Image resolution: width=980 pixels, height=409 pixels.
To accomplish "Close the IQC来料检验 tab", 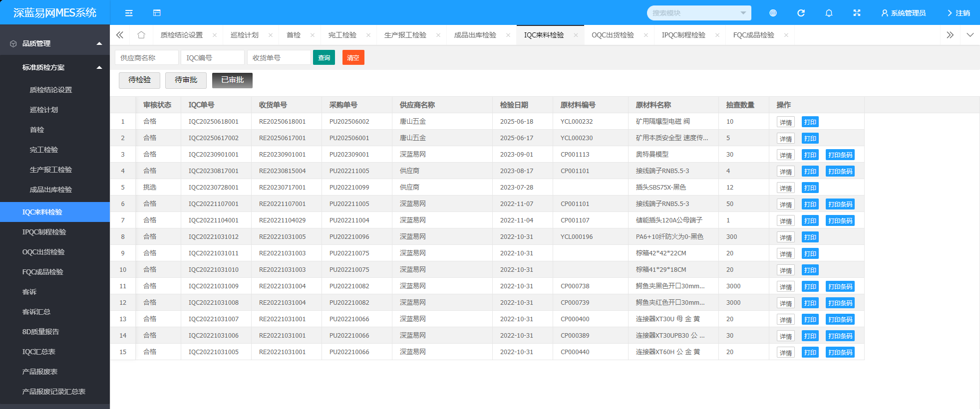I will pyautogui.click(x=576, y=35).
